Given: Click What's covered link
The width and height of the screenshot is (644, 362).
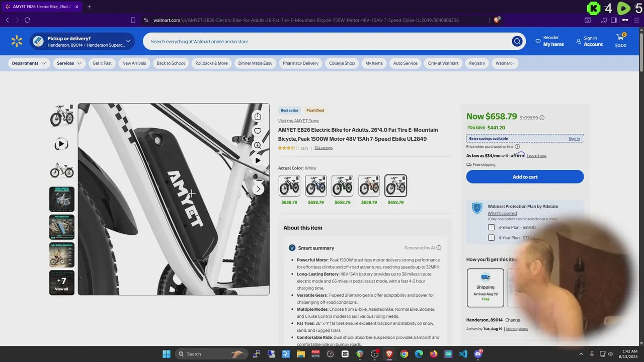Looking at the screenshot, I should click(502, 213).
